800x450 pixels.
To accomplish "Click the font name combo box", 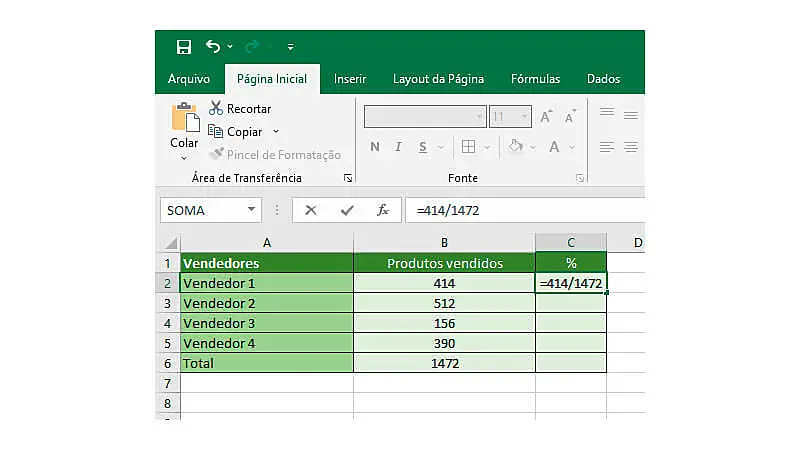I will tap(424, 117).
